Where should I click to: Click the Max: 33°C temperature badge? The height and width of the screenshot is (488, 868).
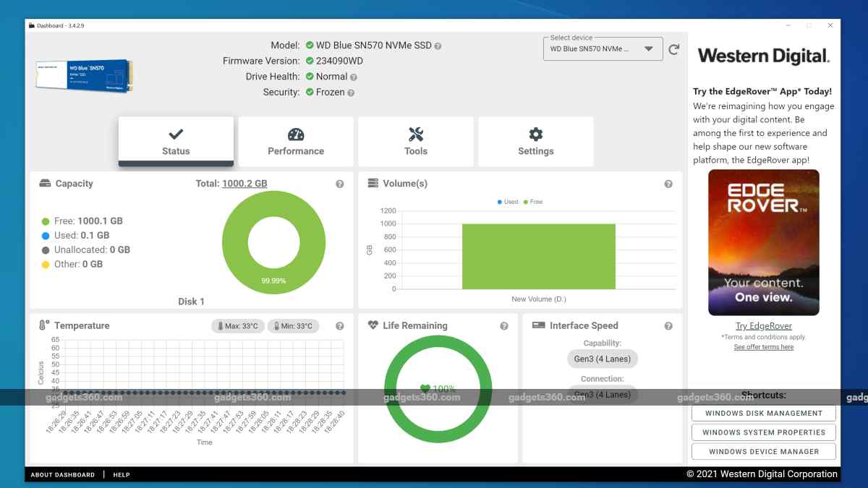tap(238, 326)
